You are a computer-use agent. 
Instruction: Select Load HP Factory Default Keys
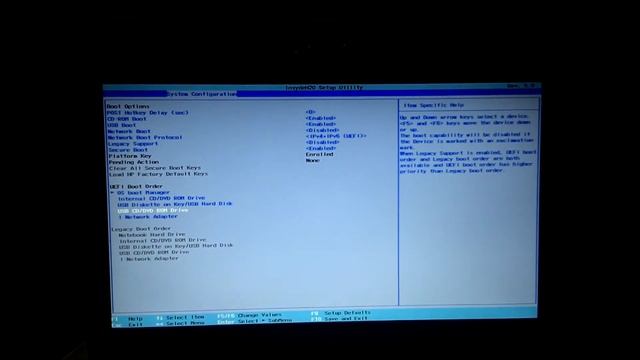pos(158,174)
